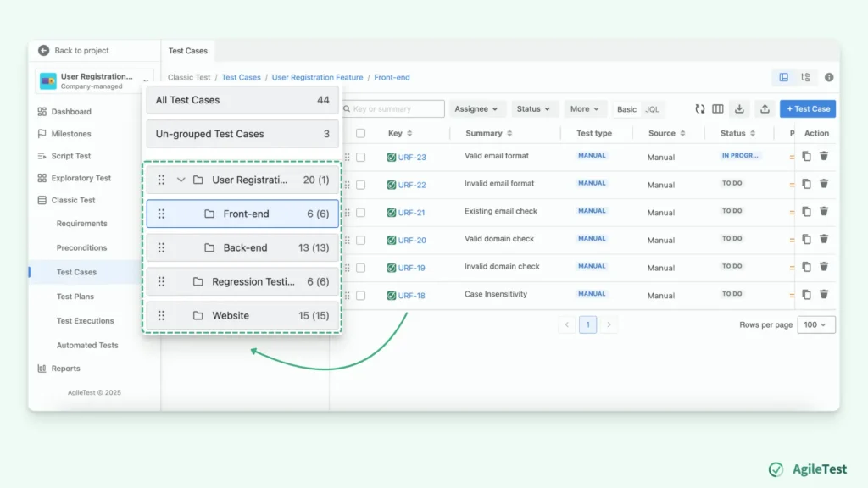Switch search mode to JQL

[x=652, y=109]
